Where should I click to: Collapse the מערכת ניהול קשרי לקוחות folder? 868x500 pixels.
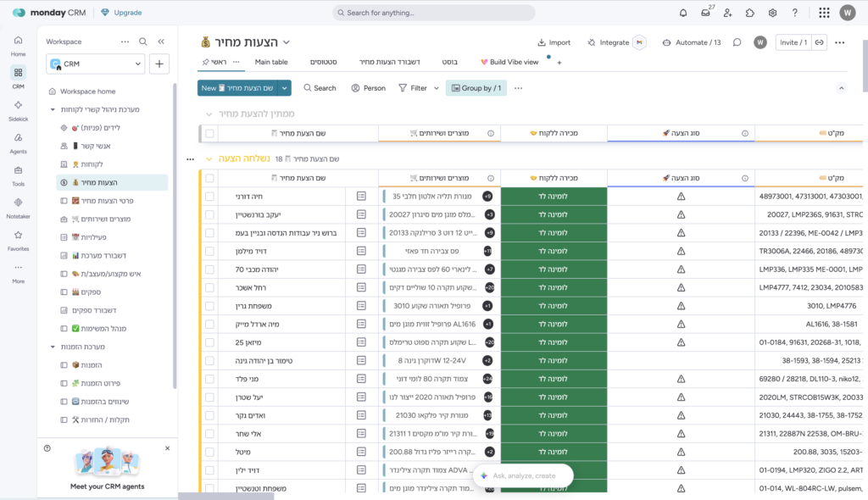(53, 109)
